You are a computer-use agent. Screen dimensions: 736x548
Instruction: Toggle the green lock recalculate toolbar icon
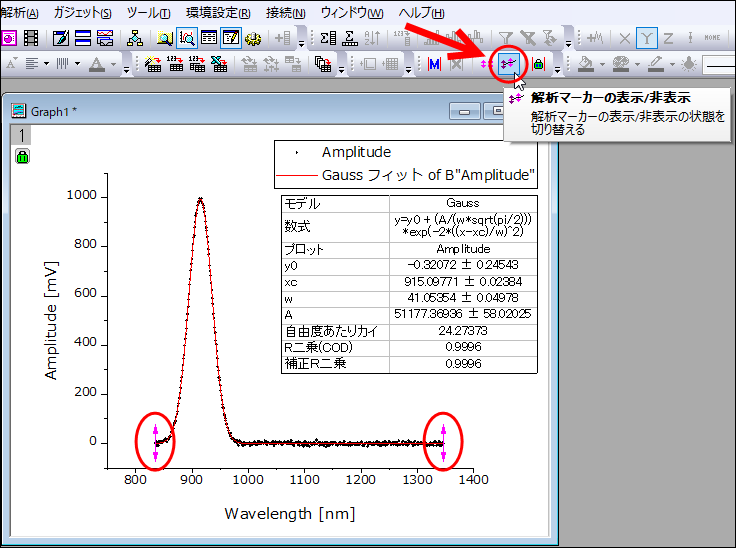(x=539, y=64)
